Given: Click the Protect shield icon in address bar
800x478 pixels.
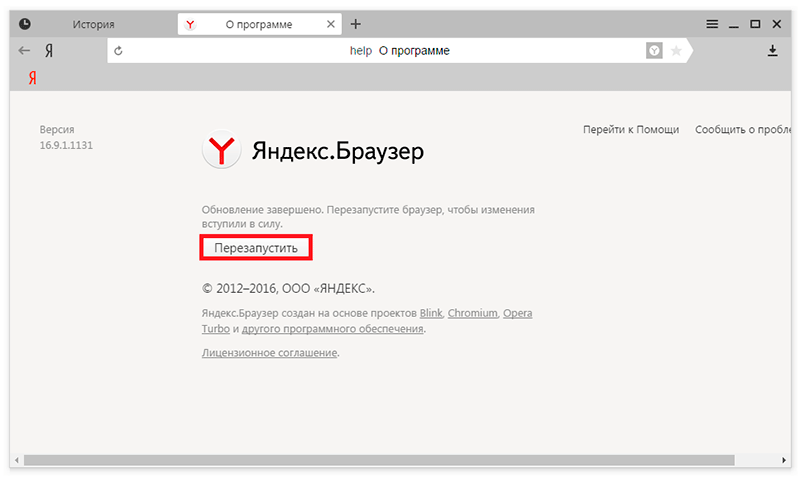Looking at the screenshot, I should [654, 51].
